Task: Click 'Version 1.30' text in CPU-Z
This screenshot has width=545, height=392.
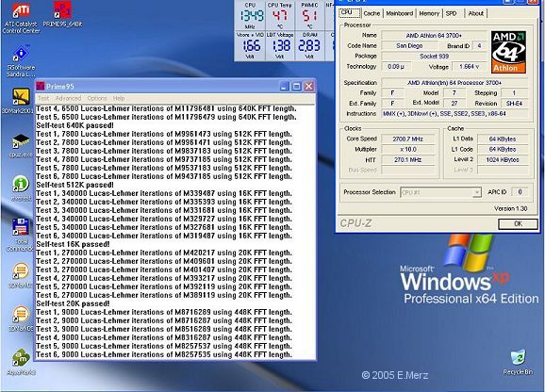Action: click(511, 208)
